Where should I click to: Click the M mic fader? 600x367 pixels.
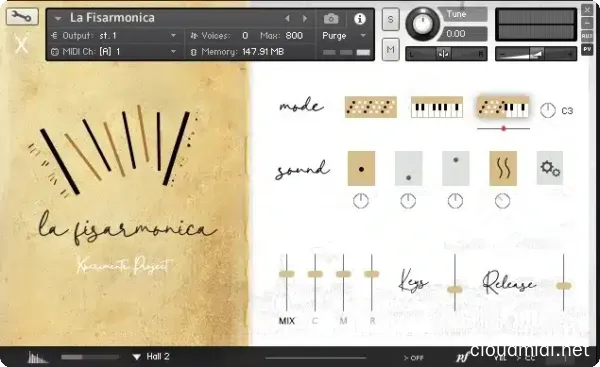click(343, 274)
